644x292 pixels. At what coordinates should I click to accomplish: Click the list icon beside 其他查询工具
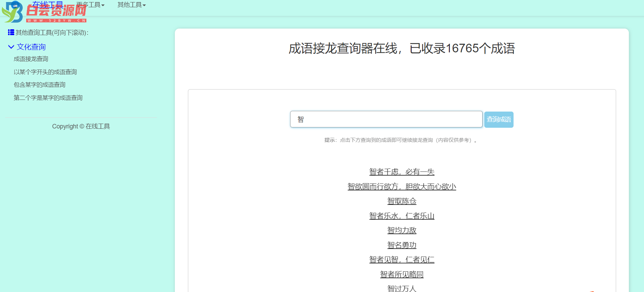[x=11, y=32]
